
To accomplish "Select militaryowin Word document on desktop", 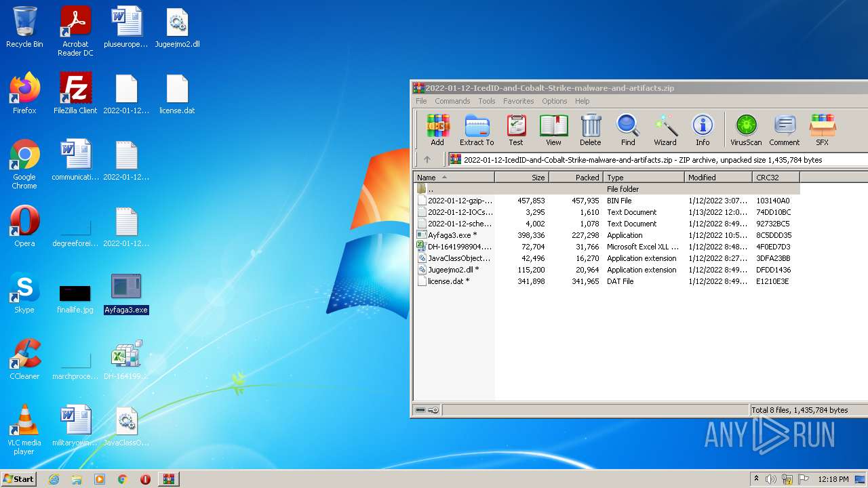I will point(75,426).
